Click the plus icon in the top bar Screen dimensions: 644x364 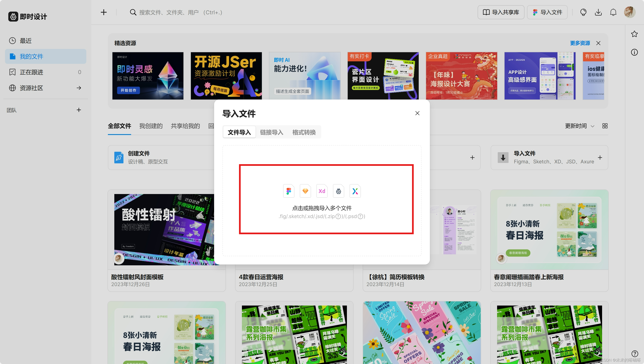click(104, 12)
